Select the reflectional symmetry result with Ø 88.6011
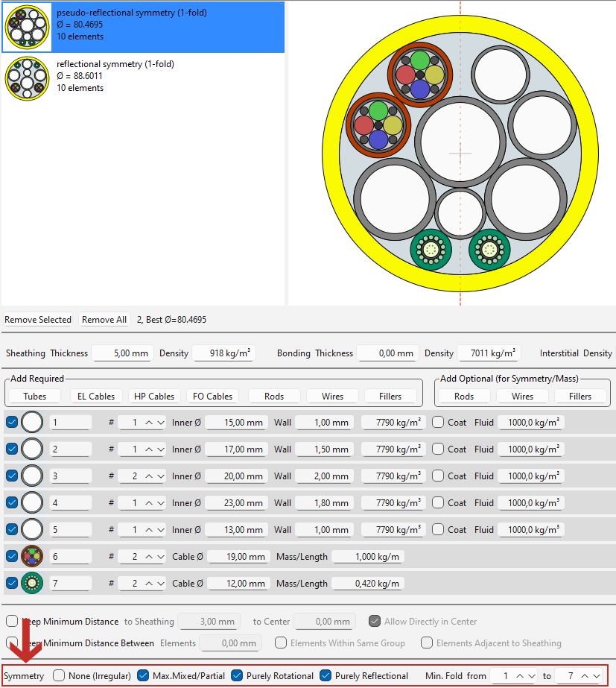The image size is (616, 688). click(28, 78)
